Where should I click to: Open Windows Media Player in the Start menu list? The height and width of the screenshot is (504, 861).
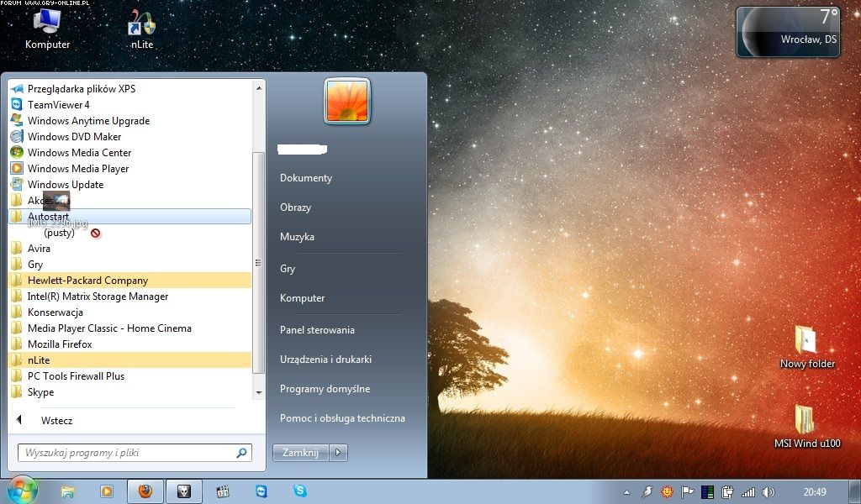coord(130,168)
